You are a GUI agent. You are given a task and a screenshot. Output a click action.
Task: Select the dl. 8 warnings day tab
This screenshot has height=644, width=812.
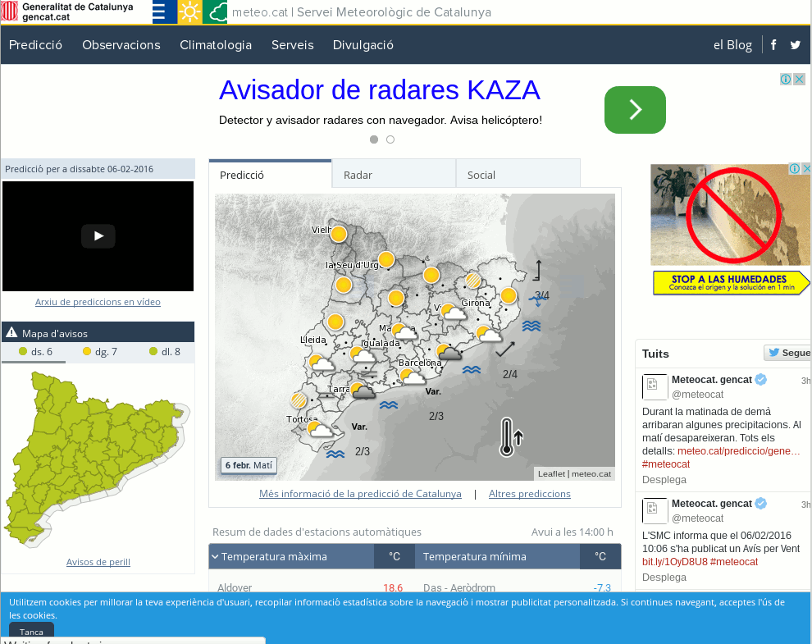pos(164,352)
